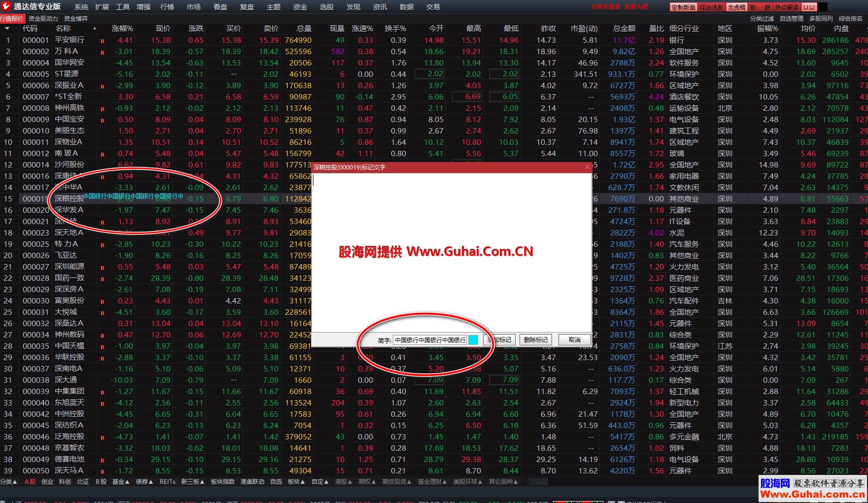Select the 北证 bottom tab
The width and height of the screenshot is (868, 503).
83,481
